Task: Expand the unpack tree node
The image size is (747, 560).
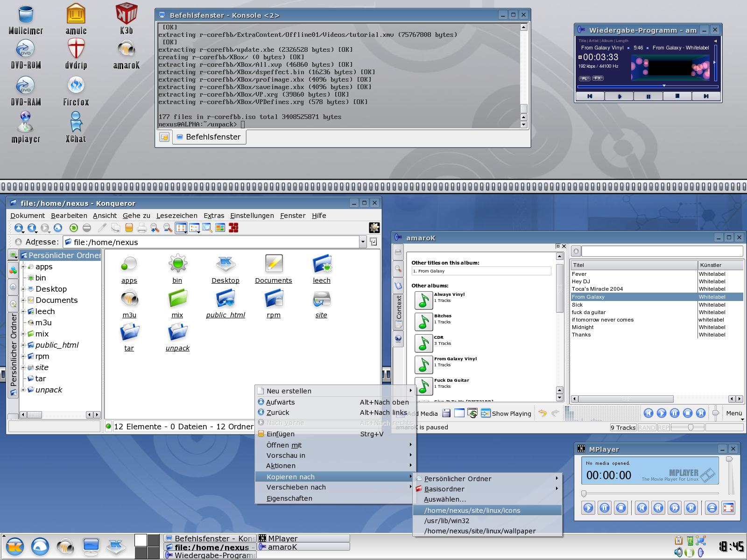Action: tap(23, 390)
